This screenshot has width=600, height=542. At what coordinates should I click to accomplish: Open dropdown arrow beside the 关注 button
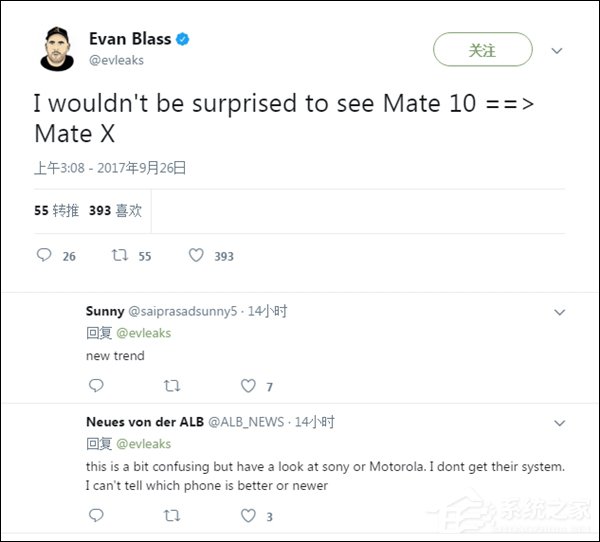(x=557, y=50)
